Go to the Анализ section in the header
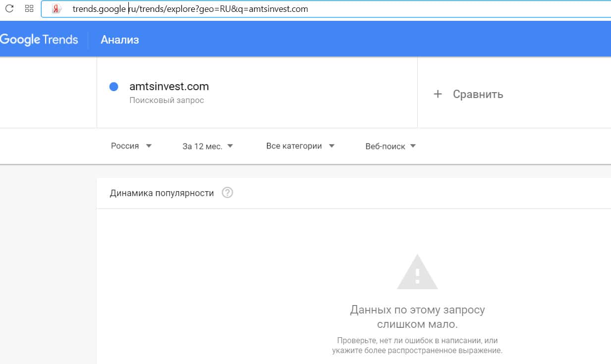Image resolution: width=611 pixels, height=364 pixels. pos(120,40)
